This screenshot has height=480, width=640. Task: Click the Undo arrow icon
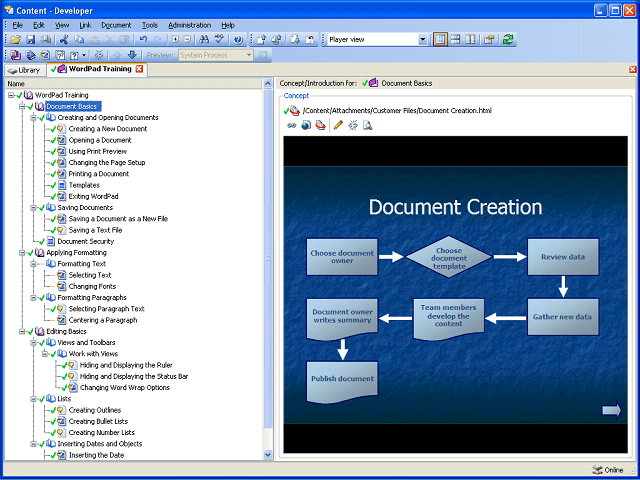pyautogui.click(x=145, y=39)
